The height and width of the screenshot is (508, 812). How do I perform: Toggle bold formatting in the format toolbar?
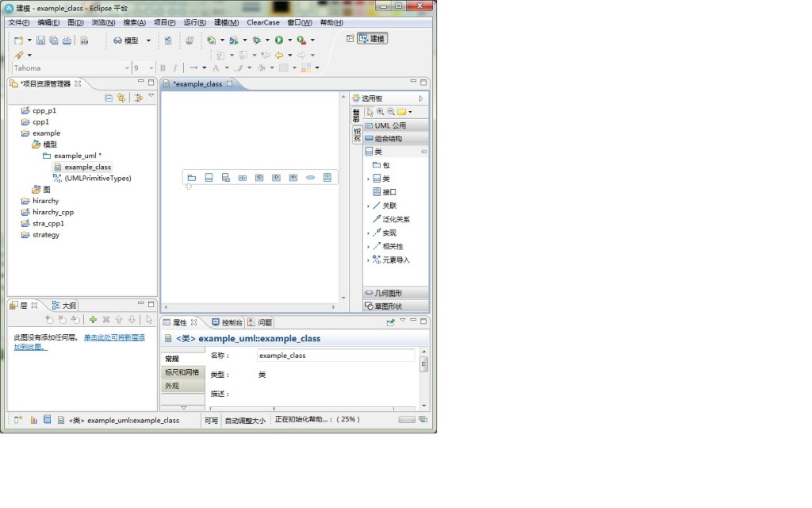click(162, 68)
